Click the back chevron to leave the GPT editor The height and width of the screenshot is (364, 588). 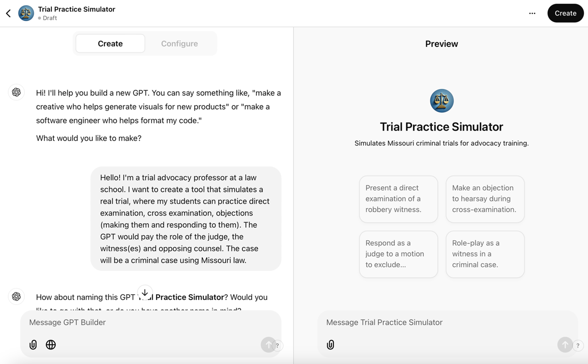tap(8, 13)
